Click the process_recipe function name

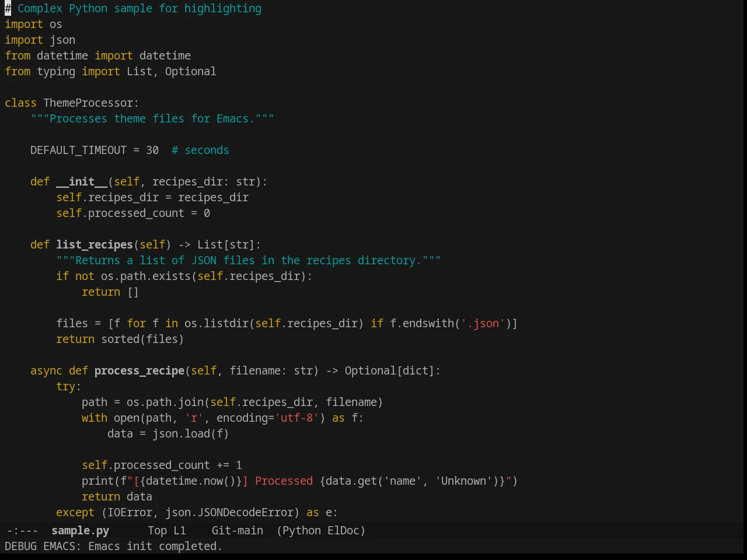tap(139, 370)
